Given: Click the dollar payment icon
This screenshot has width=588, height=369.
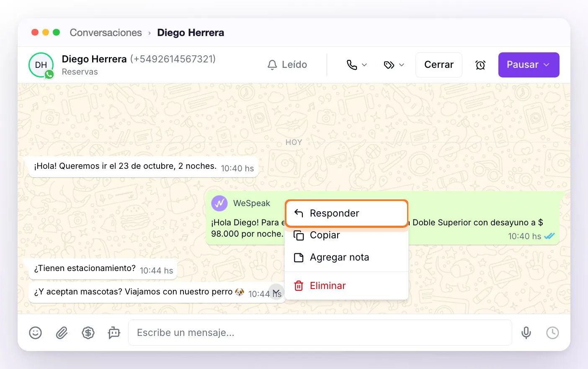Looking at the screenshot, I should tap(88, 333).
